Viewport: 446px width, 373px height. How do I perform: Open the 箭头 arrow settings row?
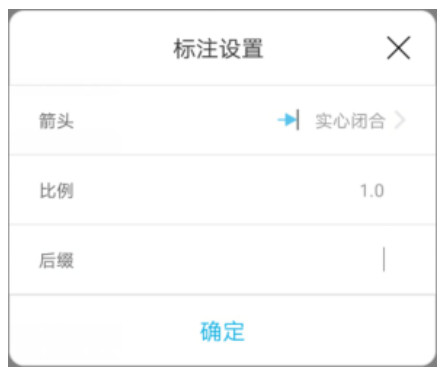(x=223, y=120)
